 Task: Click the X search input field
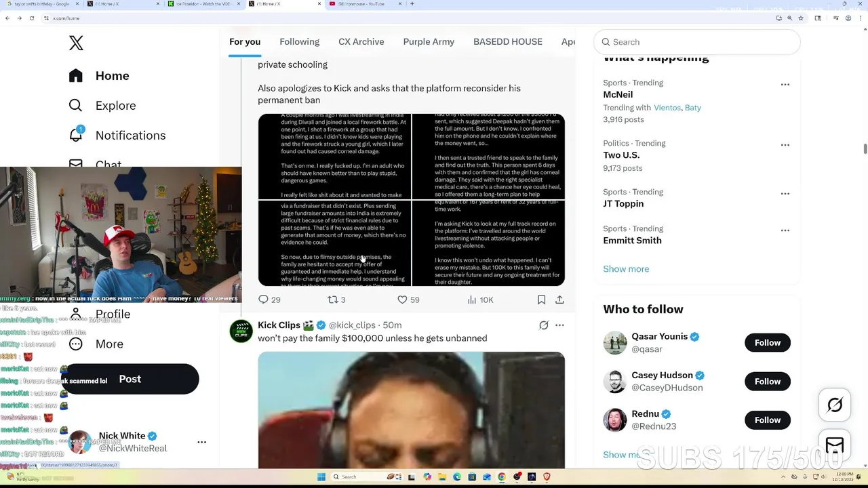697,42
